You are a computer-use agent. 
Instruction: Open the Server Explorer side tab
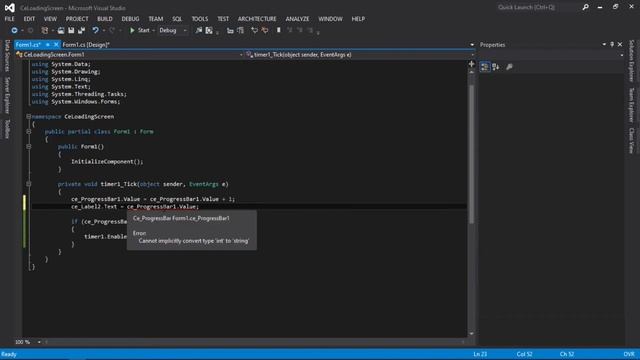pyautogui.click(x=7, y=95)
